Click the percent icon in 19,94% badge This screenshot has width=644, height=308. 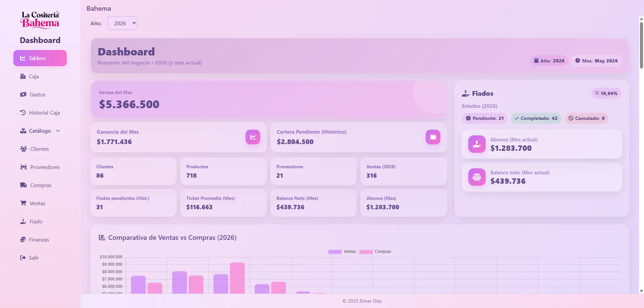point(597,93)
